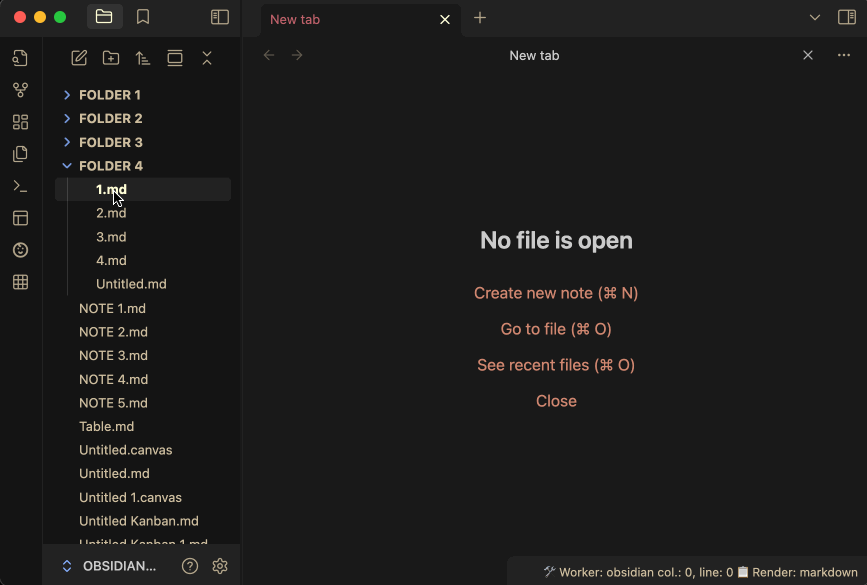The image size is (867, 585).
Task: Click auto-reveal current file icon
Action: pyautogui.click(x=175, y=58)
